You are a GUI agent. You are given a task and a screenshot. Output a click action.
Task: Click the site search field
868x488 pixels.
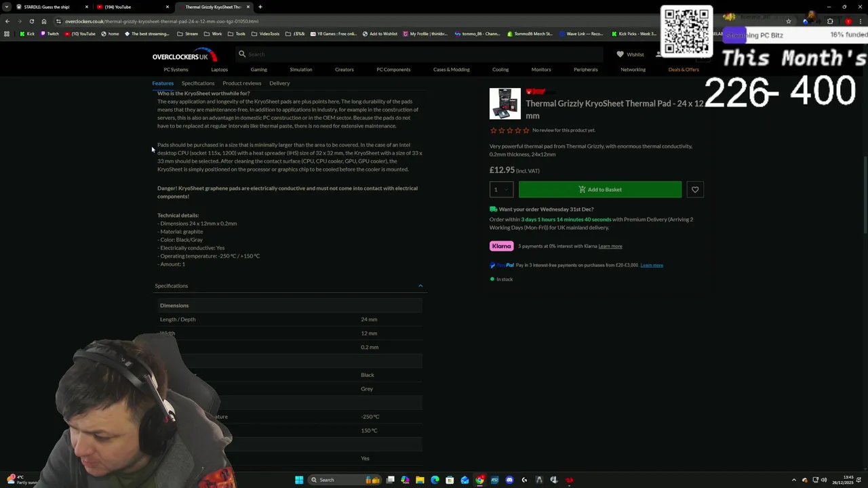click(x=418, y=54)
